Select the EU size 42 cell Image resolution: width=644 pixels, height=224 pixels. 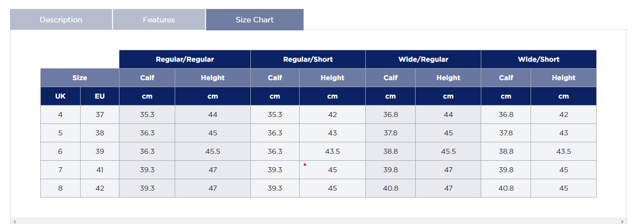(100, 188)
